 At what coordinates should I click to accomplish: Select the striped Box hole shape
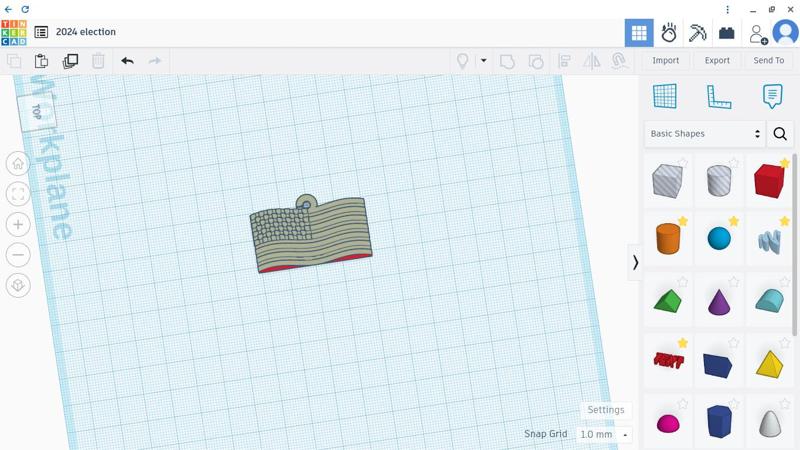[667, 181]
